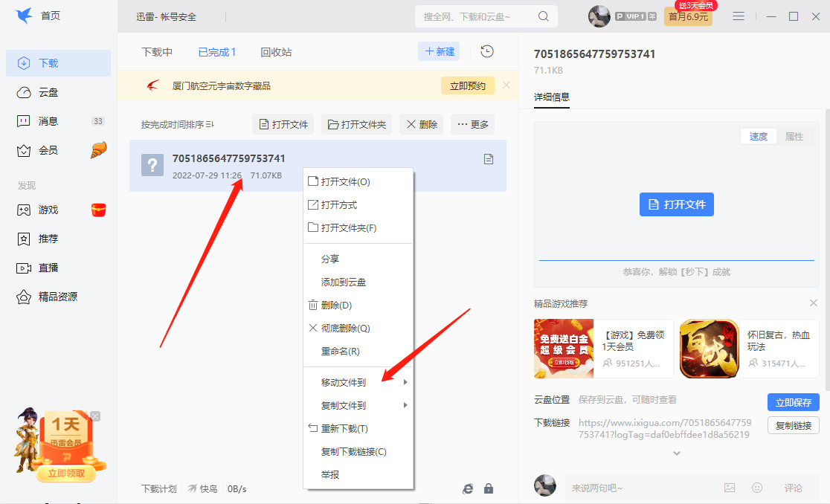Image resolution: width=830 pixels, height=504 pixels.
Task: Click the IE browser icon near bottom
Action: 468,488
